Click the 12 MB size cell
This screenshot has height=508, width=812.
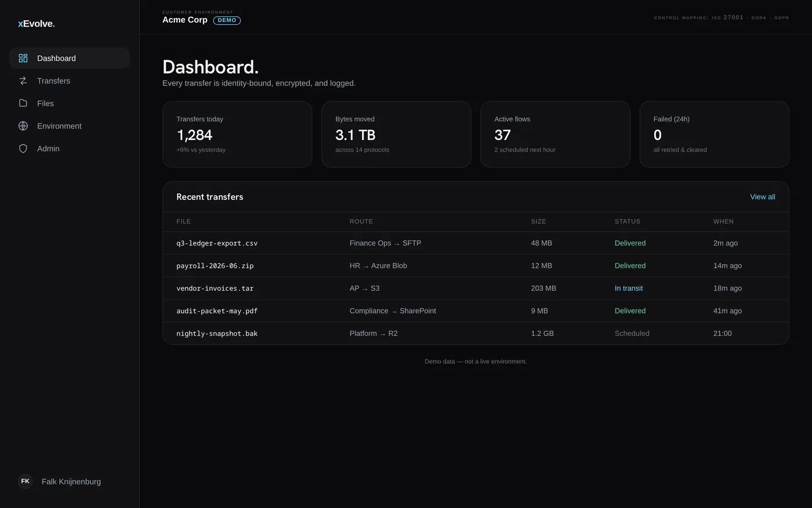(x=541, y=266)
